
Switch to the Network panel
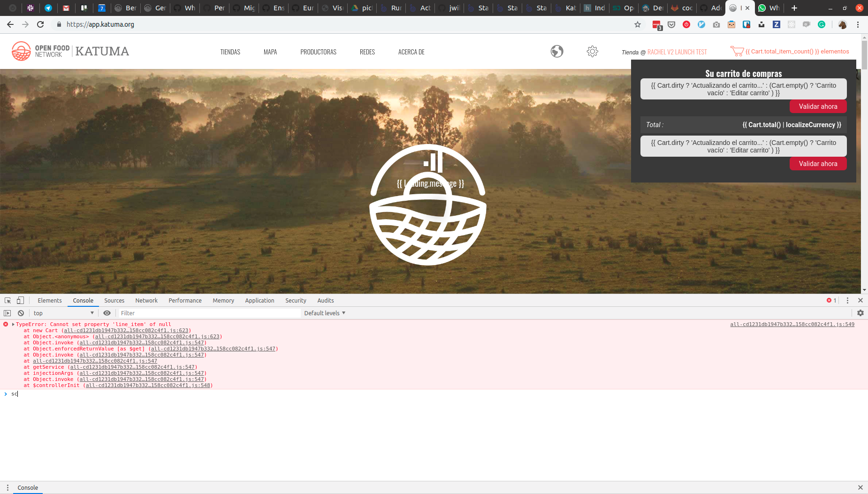click(x=146, y=301)
